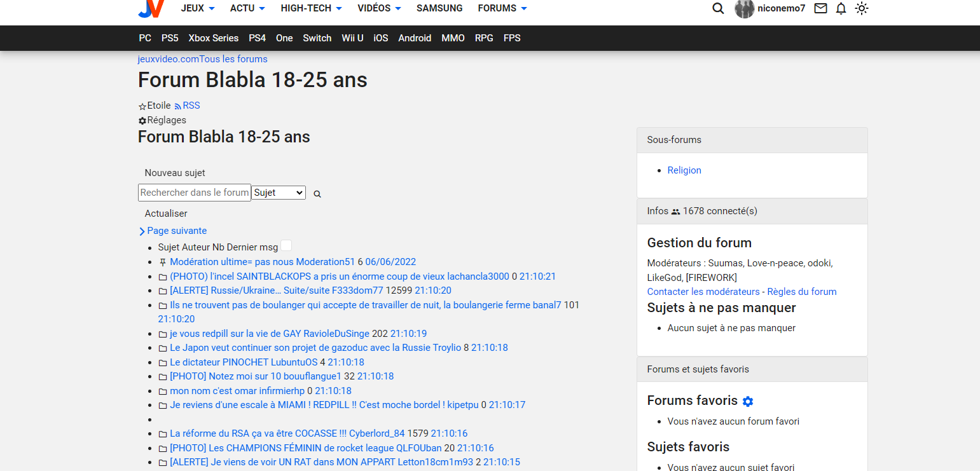Tick the checkbox in topic list header
980x471 pixels.
286,246
